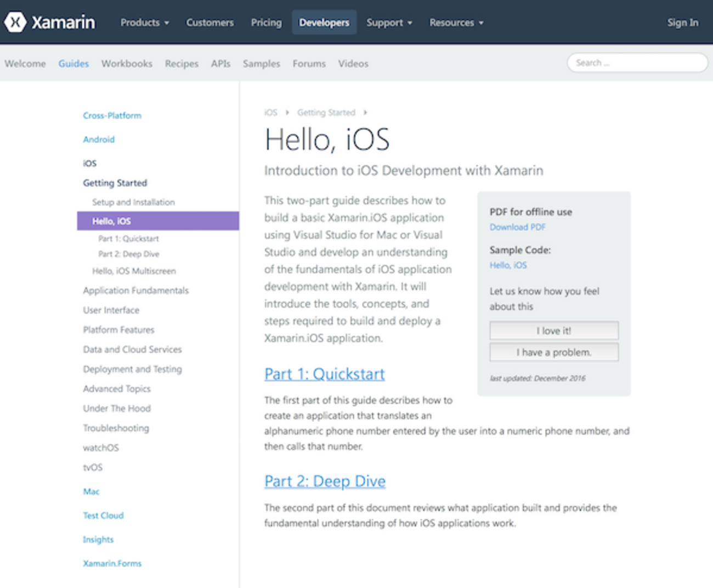Screen dimensions: 713x588
Task: Click the Getting Started breadcrumb
Action: (x=326, y=112)
